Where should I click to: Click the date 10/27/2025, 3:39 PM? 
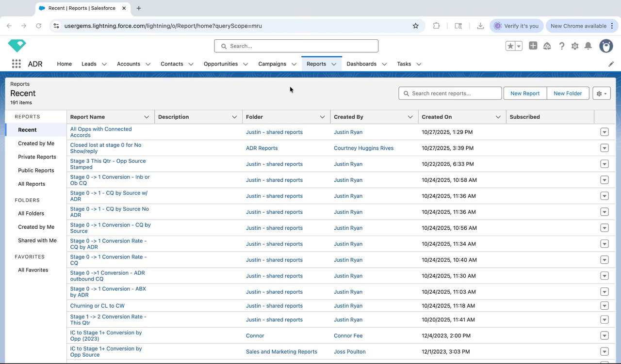click(x=448, y=148)
